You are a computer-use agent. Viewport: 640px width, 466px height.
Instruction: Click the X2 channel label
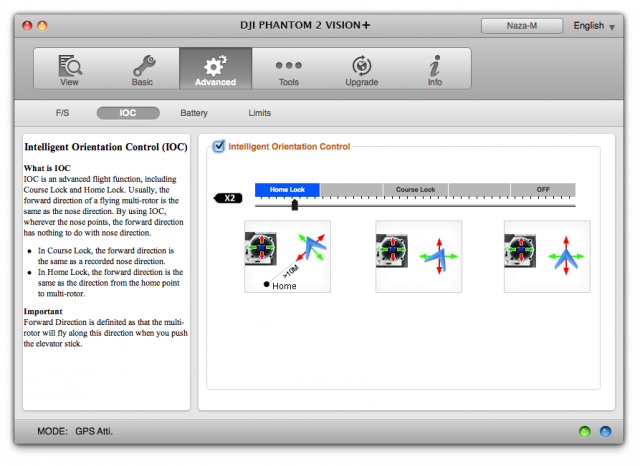point(229,198)
